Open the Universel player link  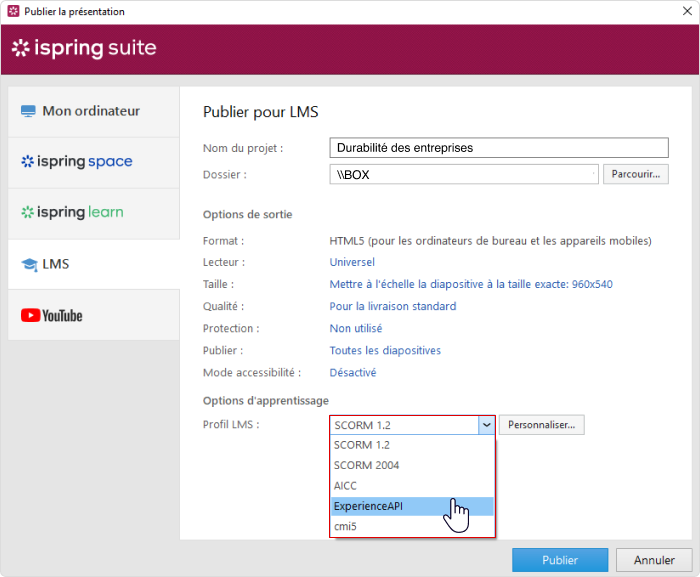point(352,262)
